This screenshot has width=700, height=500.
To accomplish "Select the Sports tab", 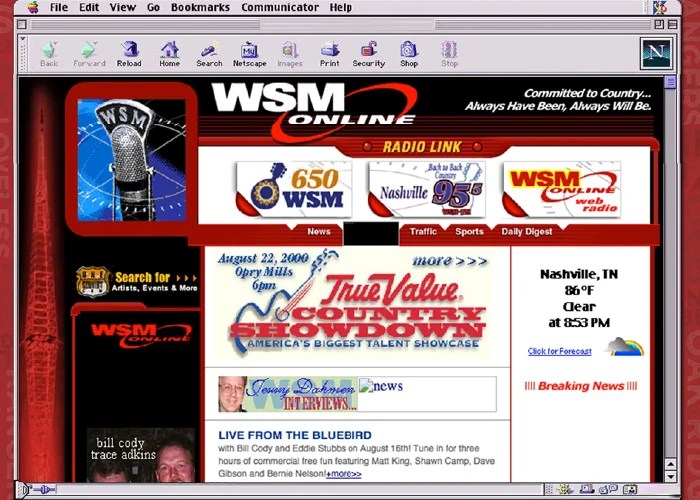I will point(469,231).
